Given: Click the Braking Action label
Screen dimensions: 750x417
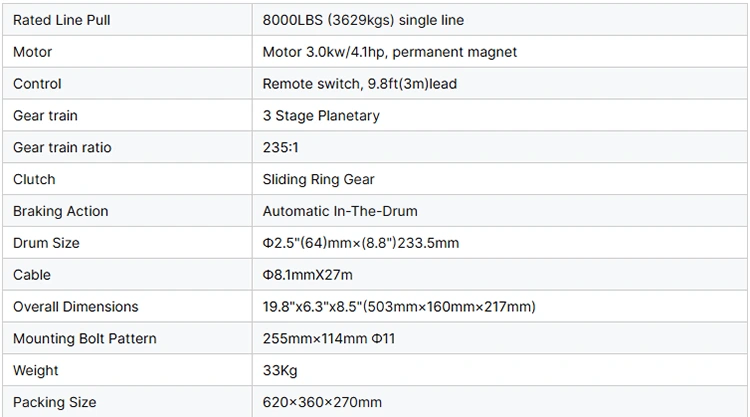Looking at the screenshot, I should click(x=60, y=212).
